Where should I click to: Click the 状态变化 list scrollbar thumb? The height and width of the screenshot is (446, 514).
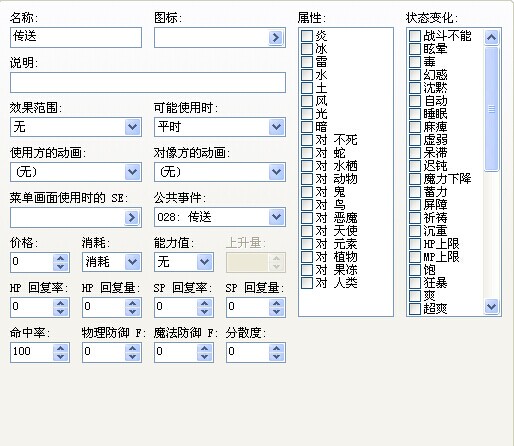(492, 109)
